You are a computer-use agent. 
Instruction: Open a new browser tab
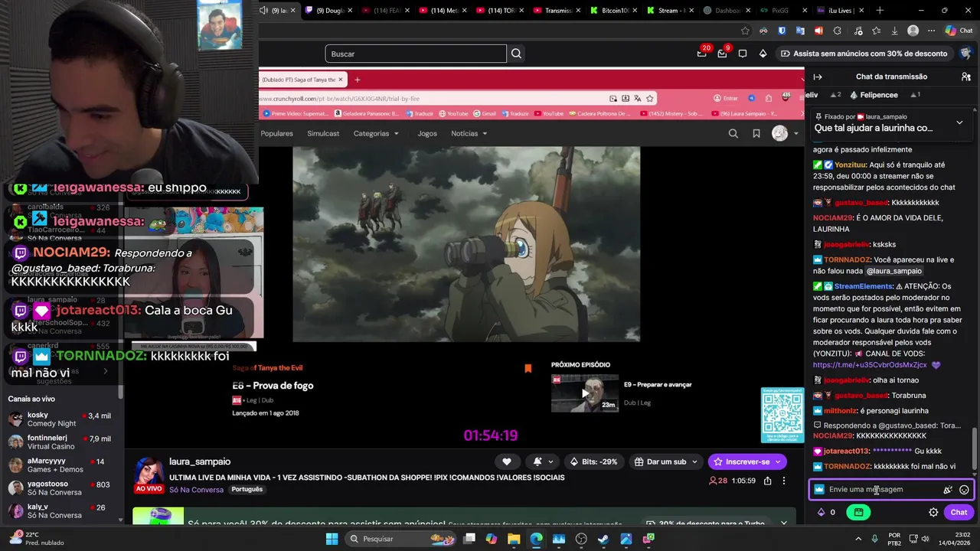coord(880,11)
